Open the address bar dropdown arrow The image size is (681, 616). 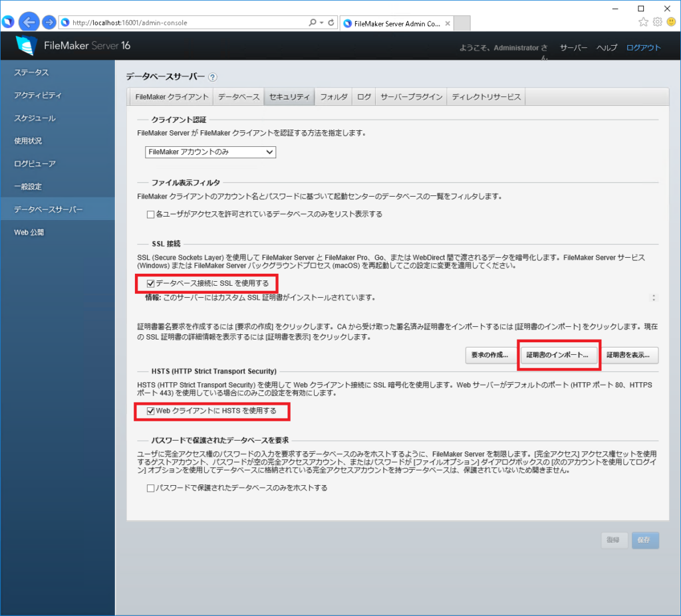(322, 23)
